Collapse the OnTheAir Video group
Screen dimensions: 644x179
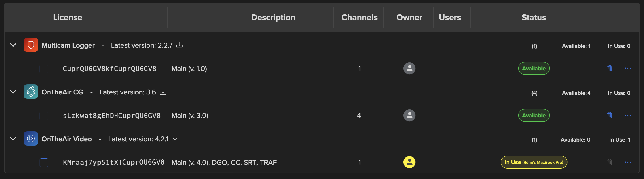coord(13,138)
